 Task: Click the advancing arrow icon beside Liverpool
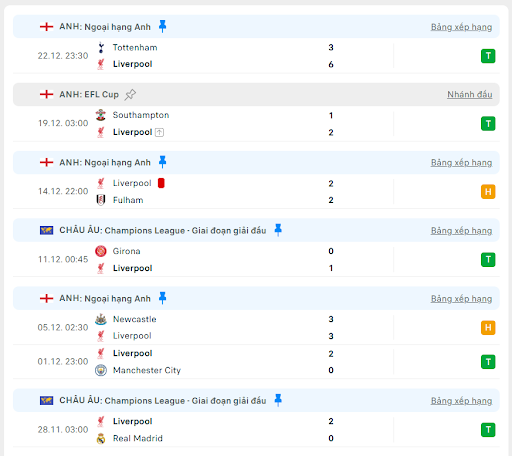pos(159,132)
